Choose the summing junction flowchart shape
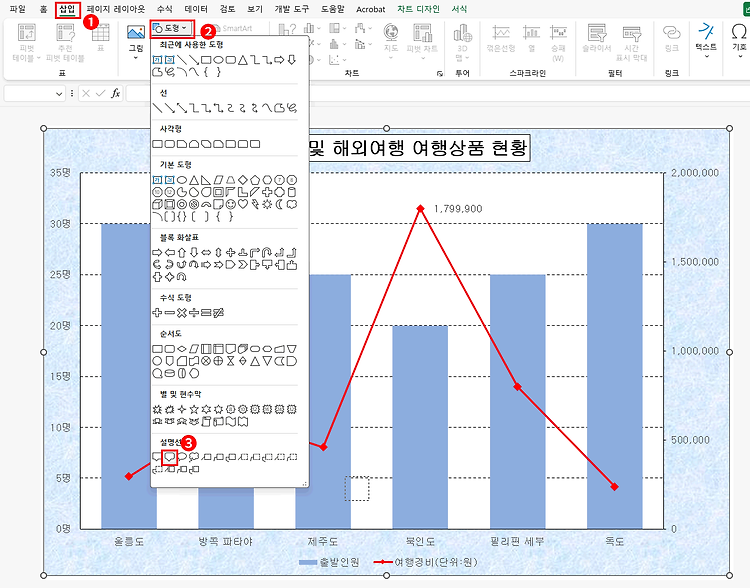 pyautogui.click(x=206, y=361)
